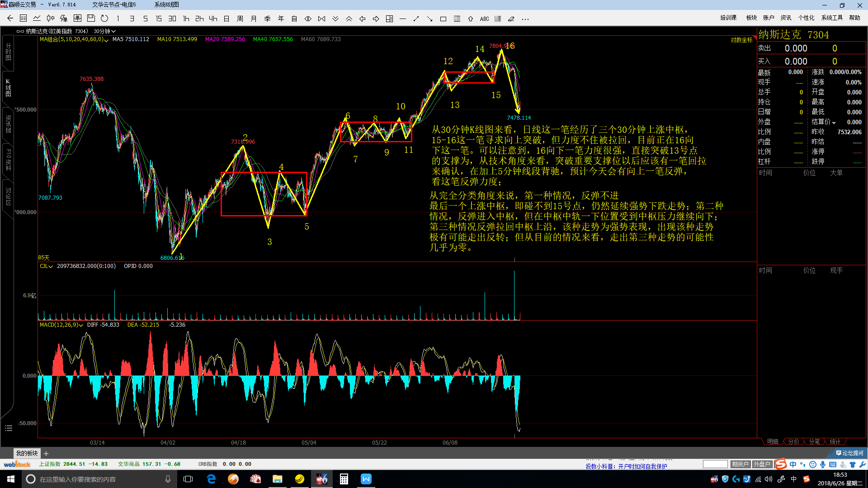Click the 期货户 button

pyautogui.click(x=740, y=464)
